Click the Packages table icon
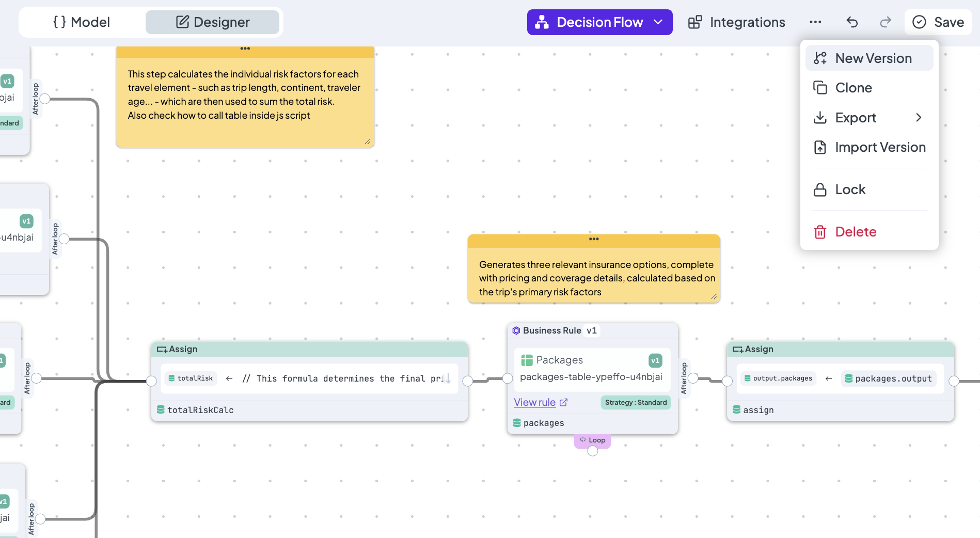The height and width of the screenshot is (538, 980). pyautogui.click(x=527, y=360)
